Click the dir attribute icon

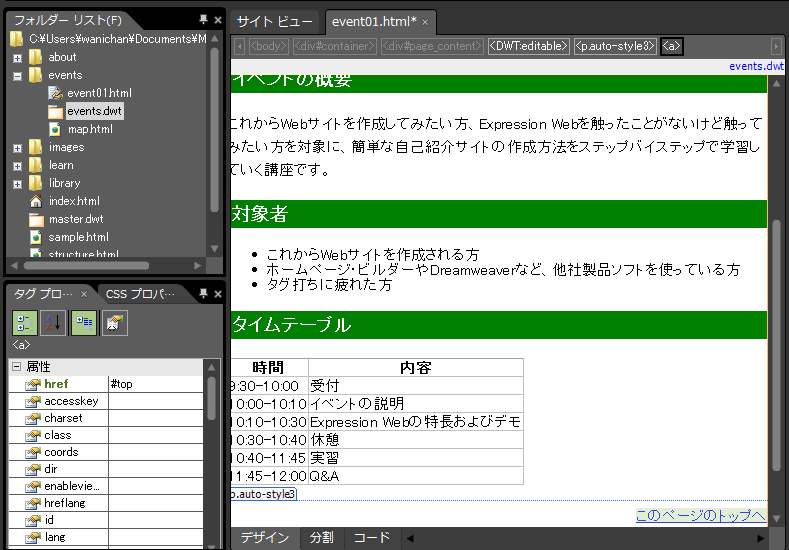click(x=33, y=469)
